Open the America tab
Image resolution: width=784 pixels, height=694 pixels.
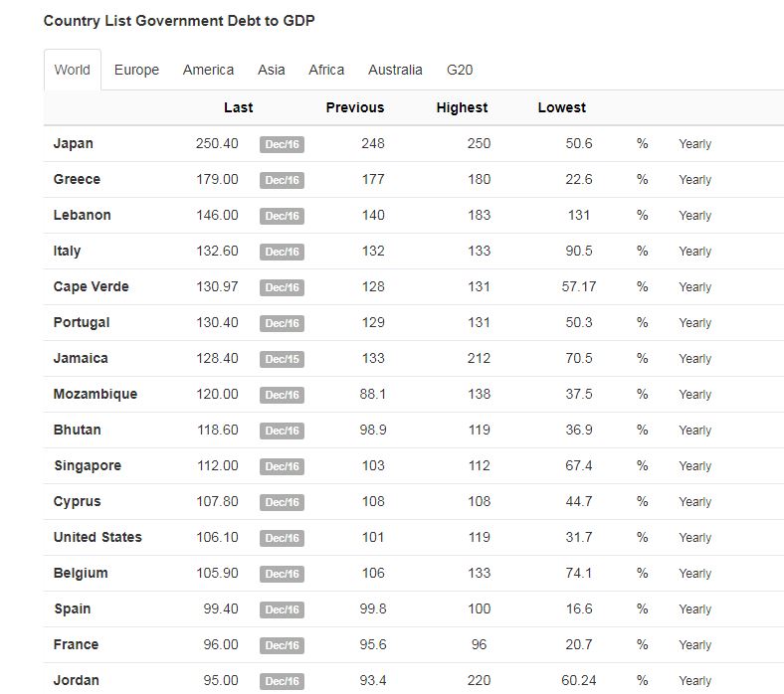point(208,70)
